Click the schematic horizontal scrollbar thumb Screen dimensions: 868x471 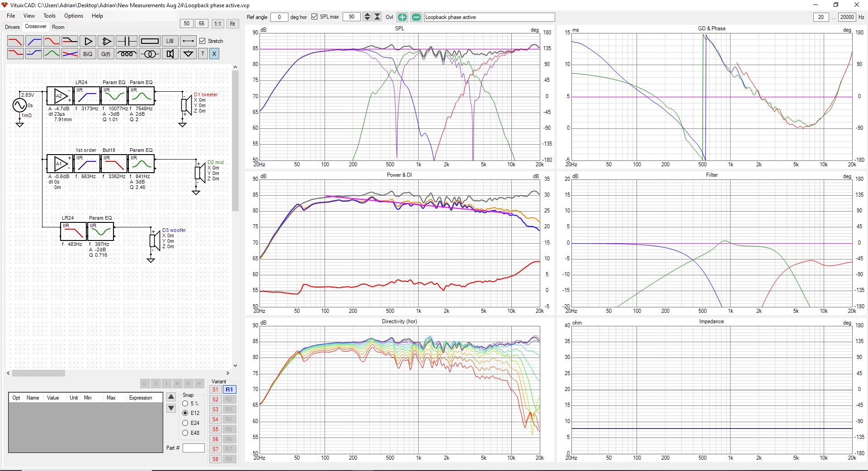click(38, 373)
